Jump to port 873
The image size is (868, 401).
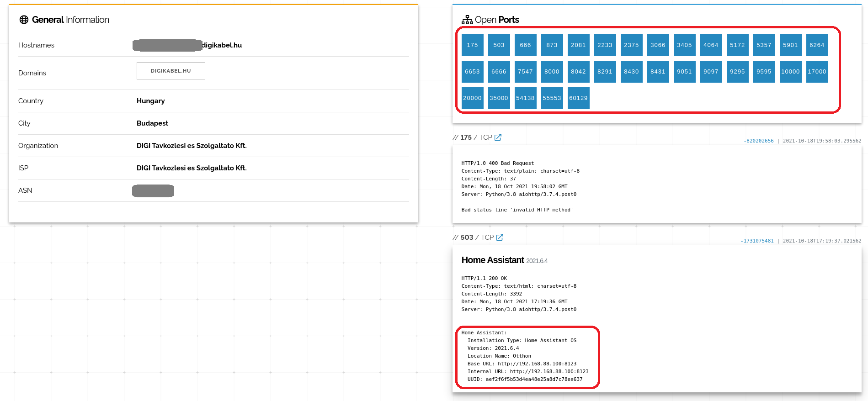coord(552,45)
